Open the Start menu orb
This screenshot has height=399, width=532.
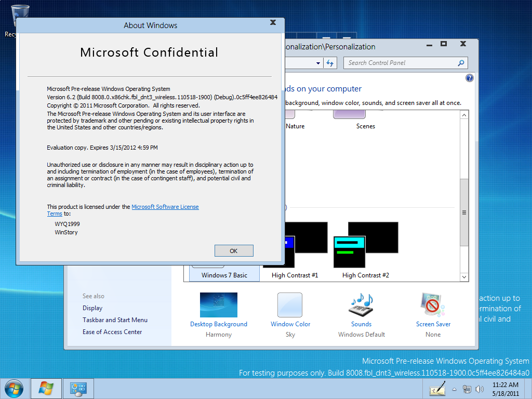13,388
